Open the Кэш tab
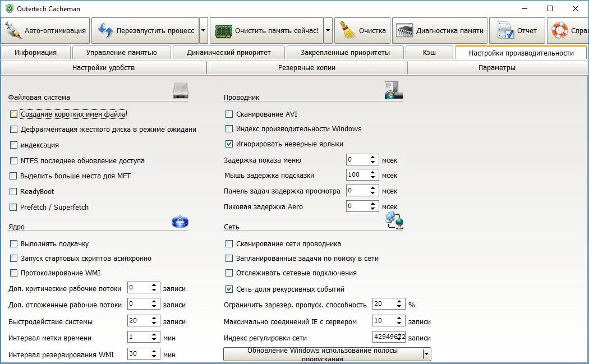The image size is (589, 364). 429,53
